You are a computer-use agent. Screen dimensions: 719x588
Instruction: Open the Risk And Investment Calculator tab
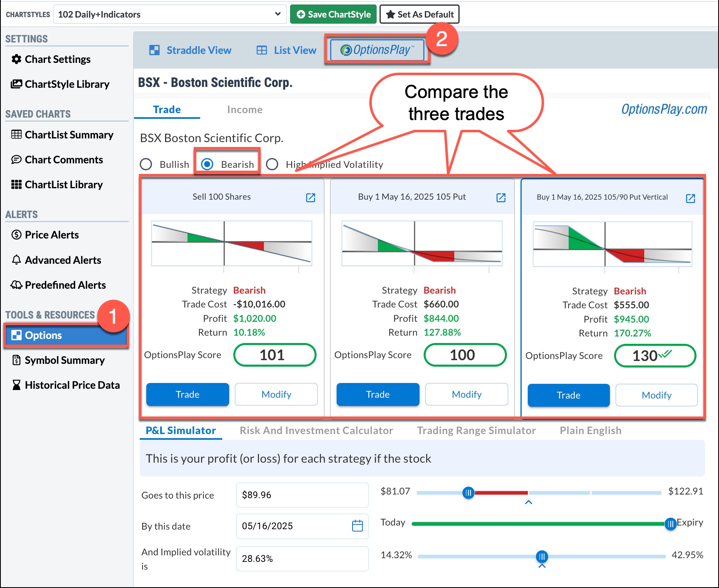click(316, 430)
